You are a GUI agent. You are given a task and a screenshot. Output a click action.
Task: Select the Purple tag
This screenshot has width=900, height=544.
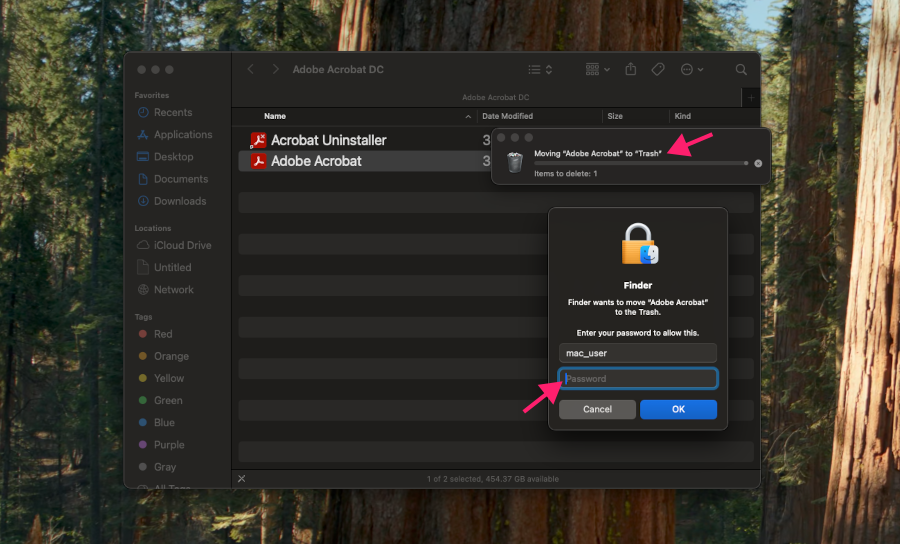169,445
